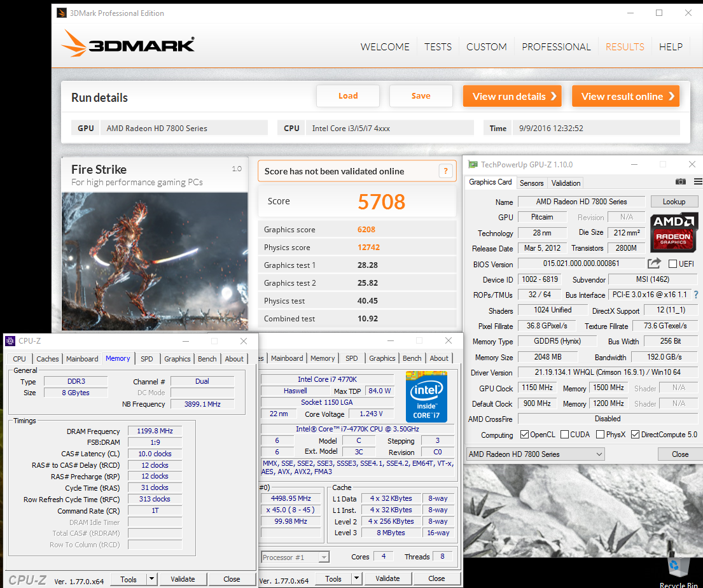Click the Intel Core i7 logo in CPU-Z
The width and height of the screenshot is (703, 588).
(426, 396)
